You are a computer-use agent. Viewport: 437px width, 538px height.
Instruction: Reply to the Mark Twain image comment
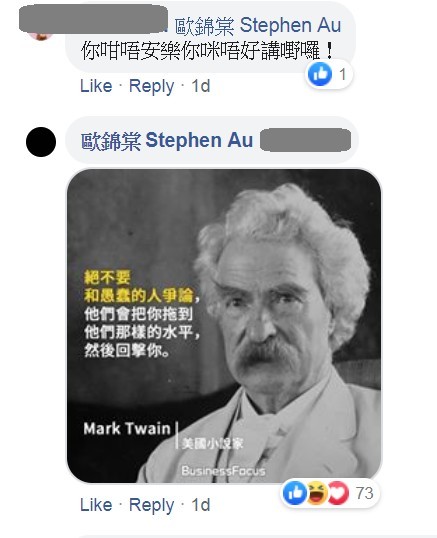click(151, 505)
